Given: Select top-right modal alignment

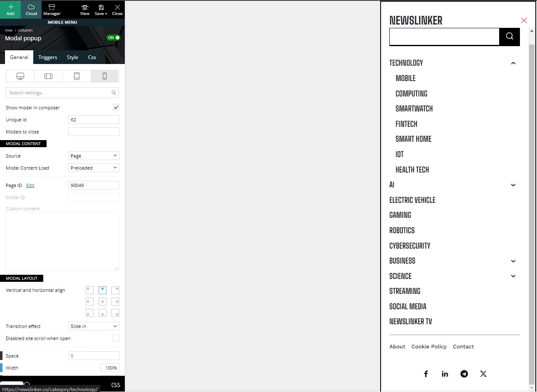Looking at the screenshot, I should click(x=115, y=290).
